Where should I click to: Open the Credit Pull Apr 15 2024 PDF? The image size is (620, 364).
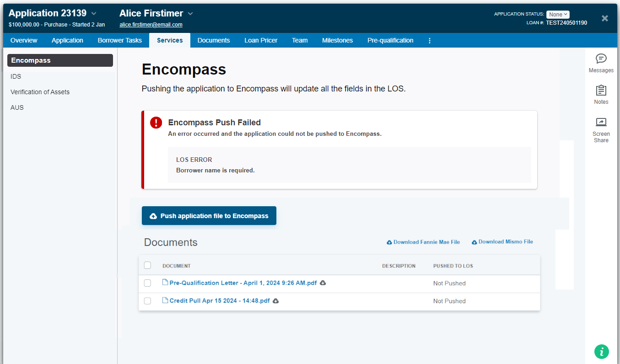pyautogui.click(x=219, y=301)
